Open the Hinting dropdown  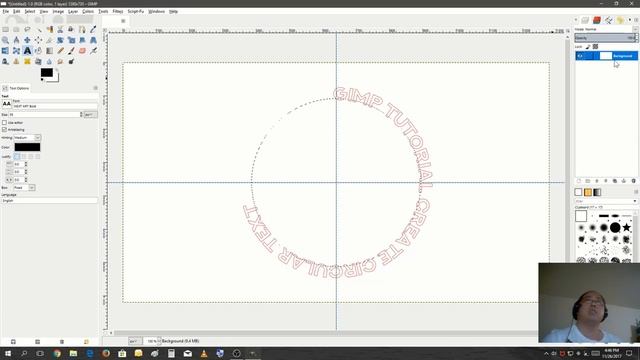pyautogui.click(x=27, y=138)
